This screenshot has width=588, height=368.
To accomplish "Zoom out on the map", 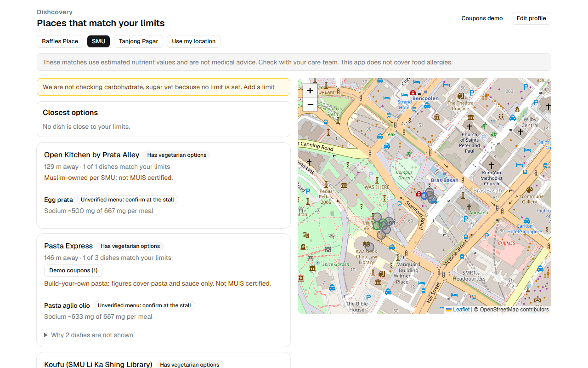I will [310, 104].
